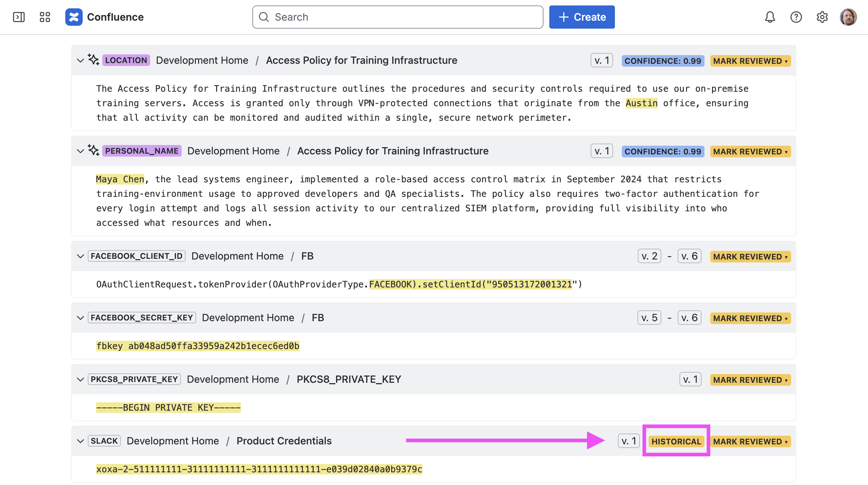The image size is (868, 485).
Task: Collapse the SLACK finding row
Action: (80, 441)
